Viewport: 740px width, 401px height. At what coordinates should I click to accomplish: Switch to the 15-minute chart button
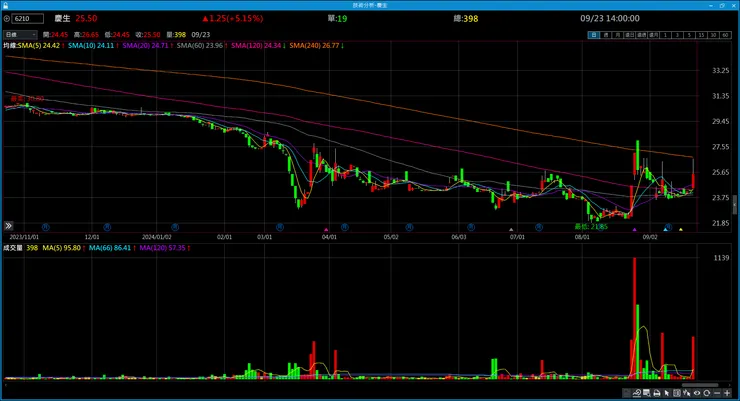click(701, 35)
